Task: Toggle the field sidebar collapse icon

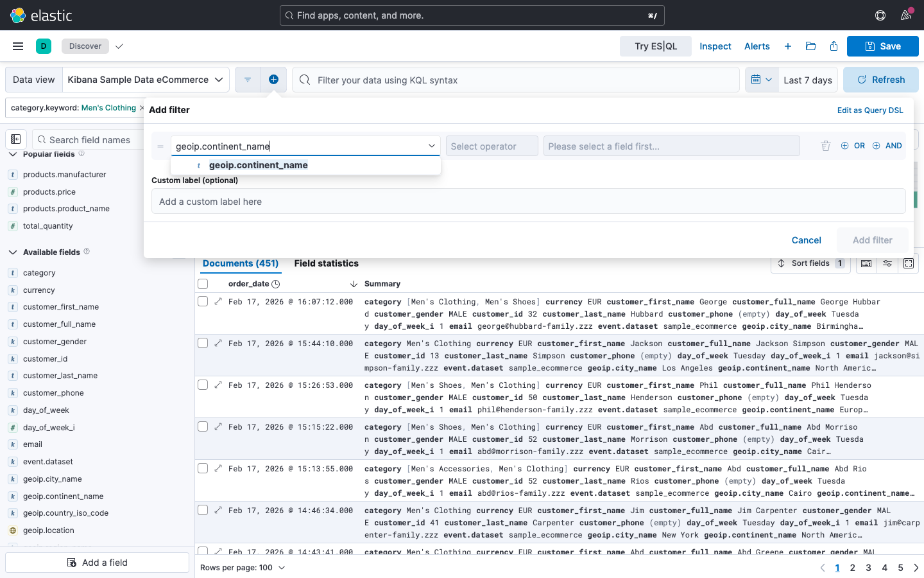Action: pos(16,139)
